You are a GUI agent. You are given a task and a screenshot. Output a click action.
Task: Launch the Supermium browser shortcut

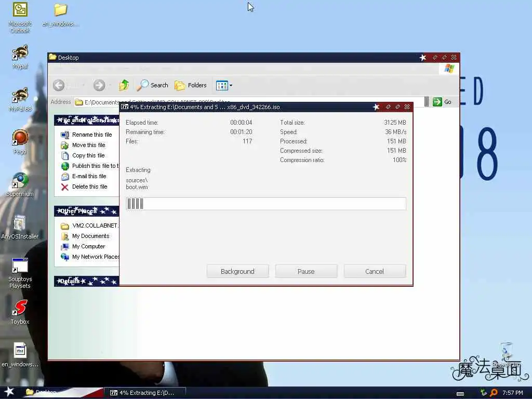tap(20, 184)
